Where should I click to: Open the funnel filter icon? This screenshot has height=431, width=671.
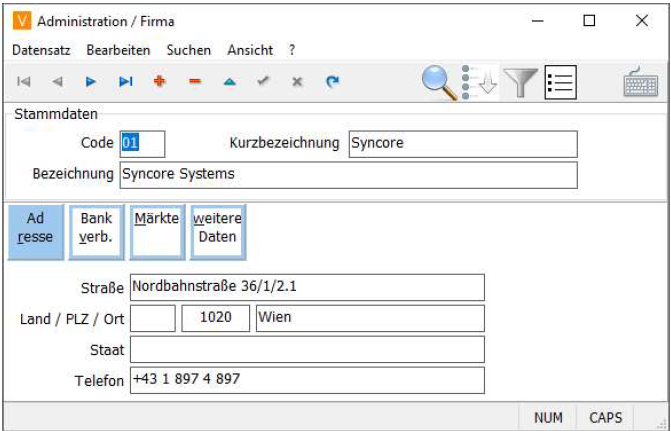520,82
